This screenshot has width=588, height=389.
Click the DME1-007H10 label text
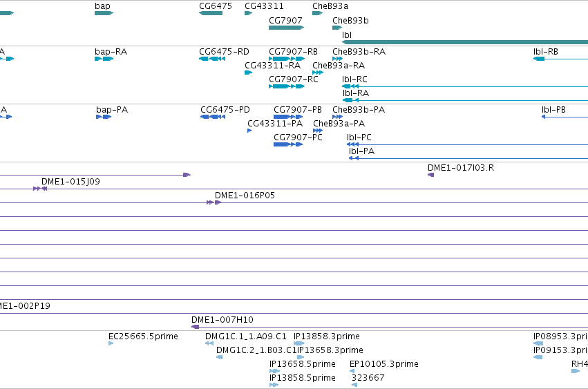tap(222, 320)
